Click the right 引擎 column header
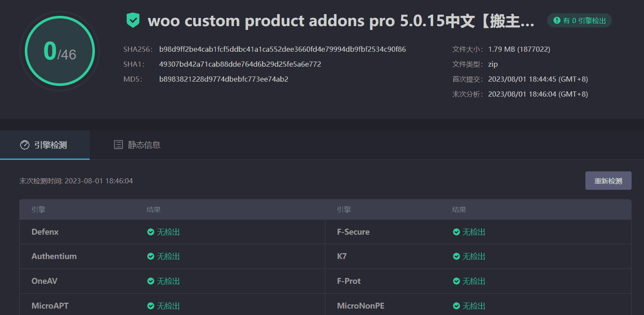The image size is (644, 315). [344, 210]
